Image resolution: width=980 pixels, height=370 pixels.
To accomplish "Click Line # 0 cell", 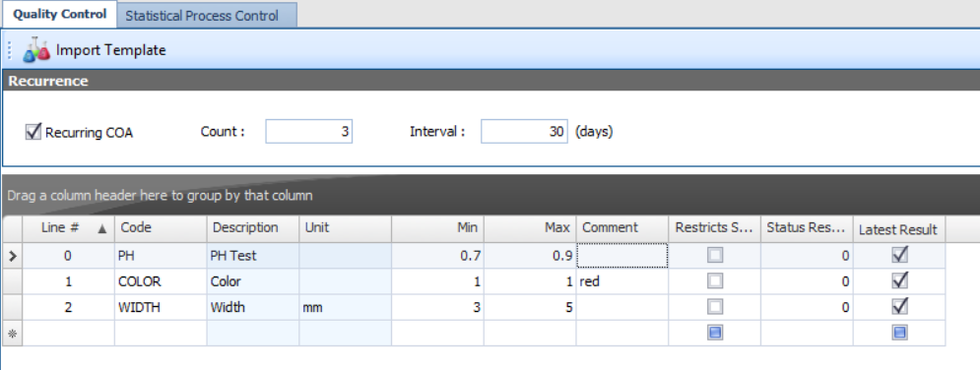I will pyautogui.click(x=68, y=255).
